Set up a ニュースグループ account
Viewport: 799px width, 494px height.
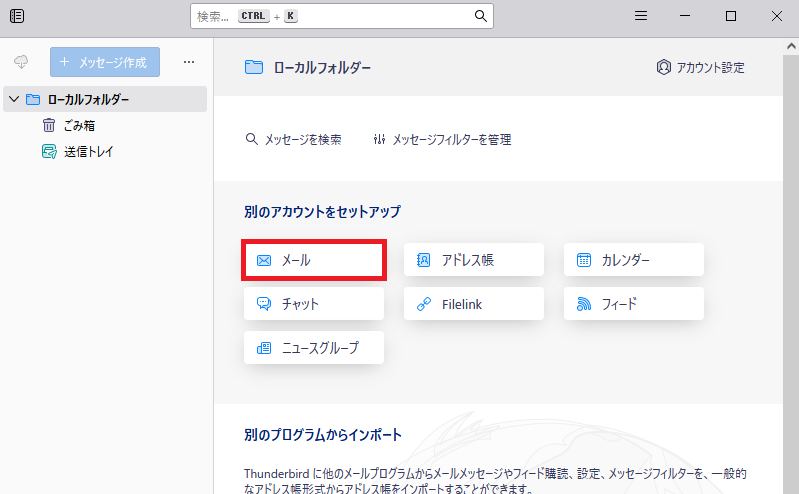(x=314, y=348)
